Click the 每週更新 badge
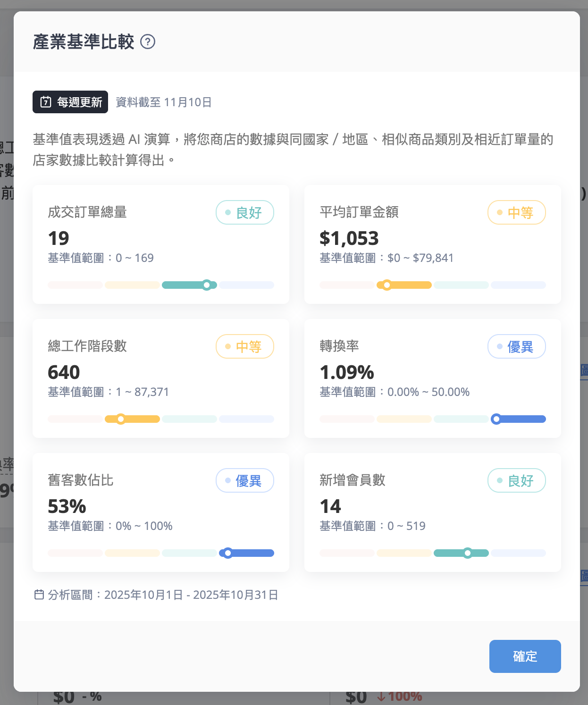The width and height of the screenshot is (588, 705). coord(70,102)
